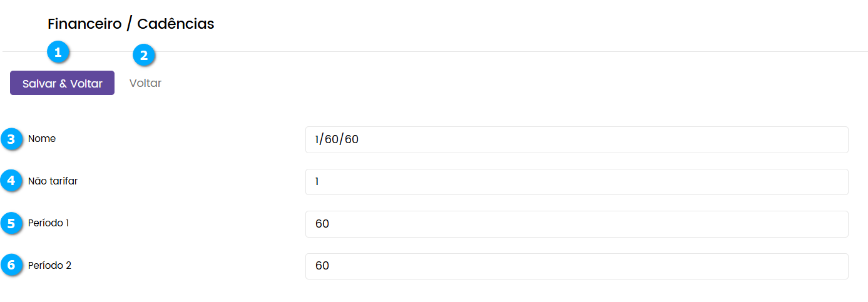Go back using the Voltar link

pyautogui.click(x=145, y=83)
